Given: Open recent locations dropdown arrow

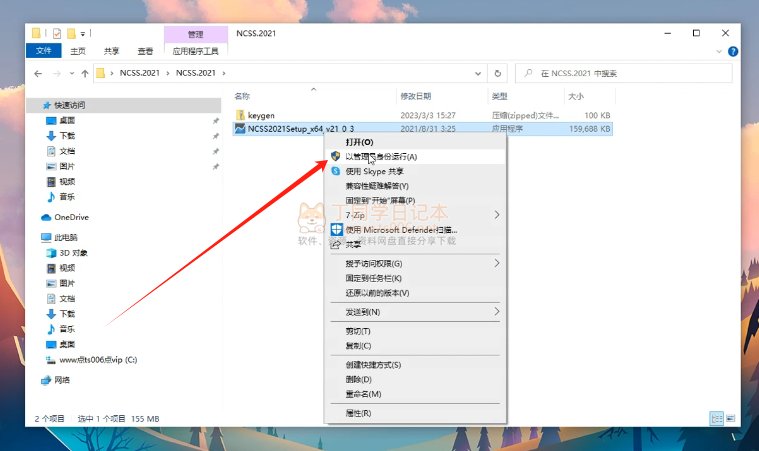Looking at the screenshot, I should (72, 74).
